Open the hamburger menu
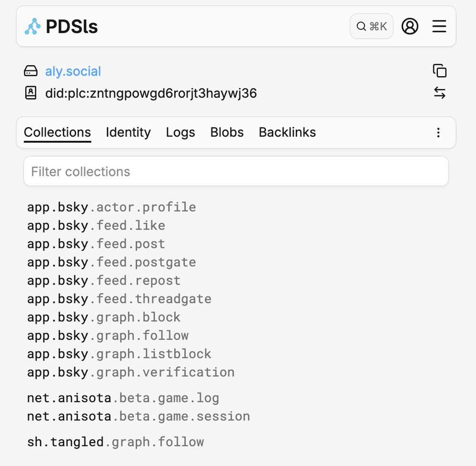Screen dimensions: 476x466 439,27
